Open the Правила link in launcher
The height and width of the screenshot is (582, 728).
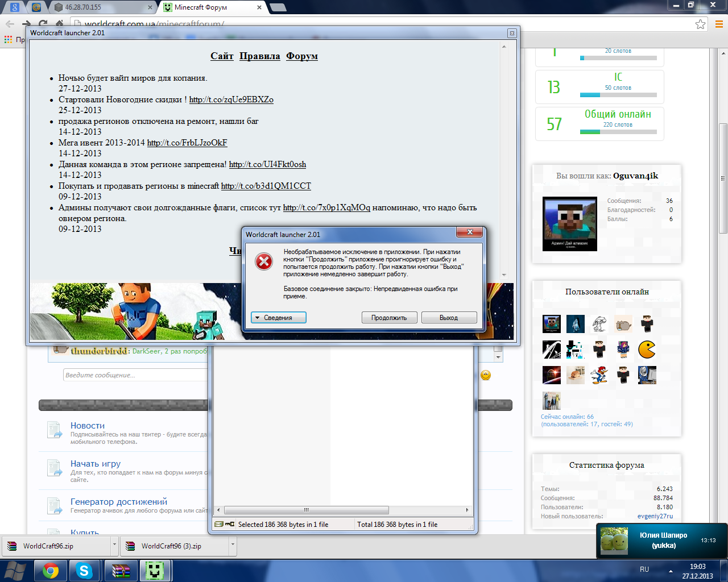260,56
